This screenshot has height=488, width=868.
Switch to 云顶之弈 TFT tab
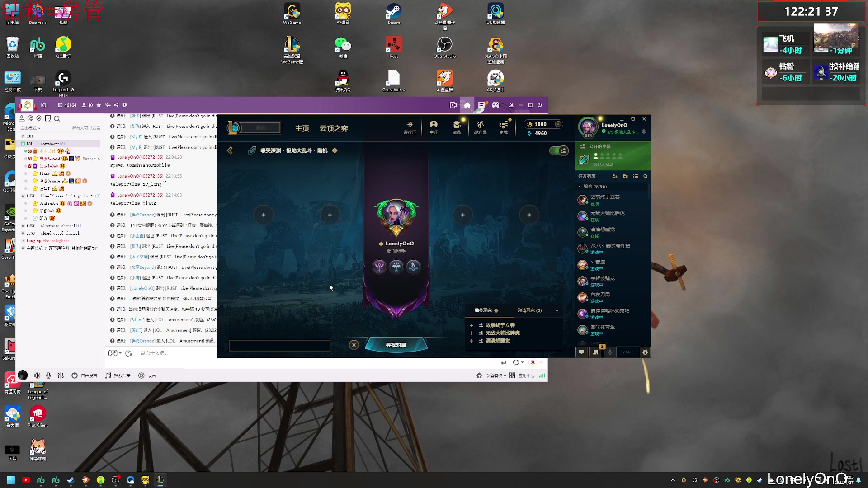[x=334, y=128]
